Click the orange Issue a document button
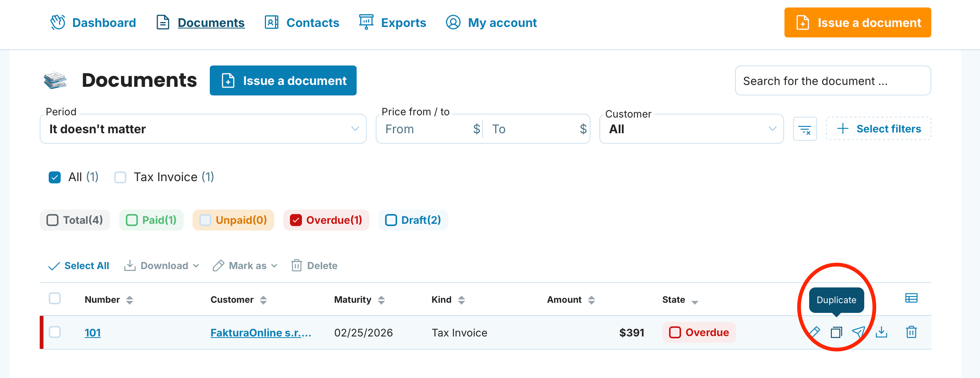This screenshot has height=378, width=980. (857, 23)
